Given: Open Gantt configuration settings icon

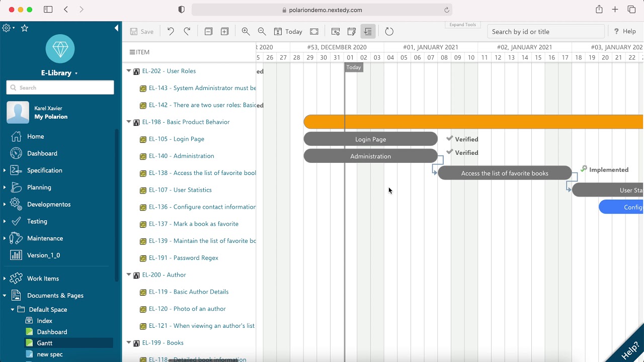Looking at the screenshot, I should [x=336, y=32].
